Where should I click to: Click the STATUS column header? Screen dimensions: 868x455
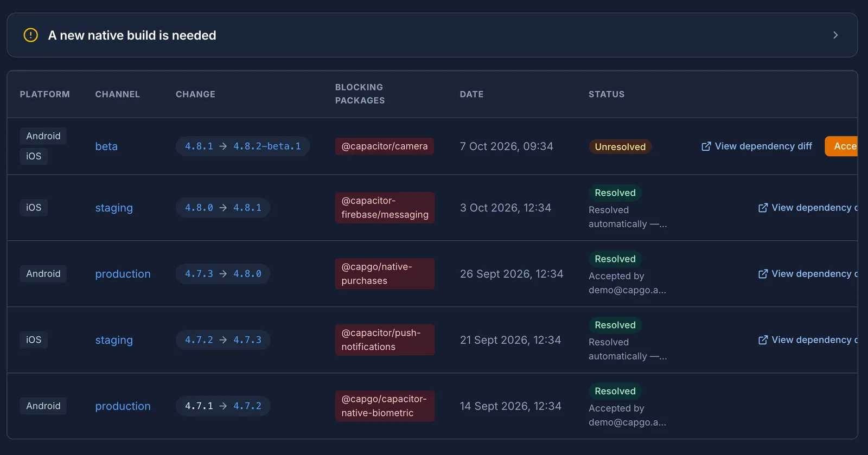point(607,94)
